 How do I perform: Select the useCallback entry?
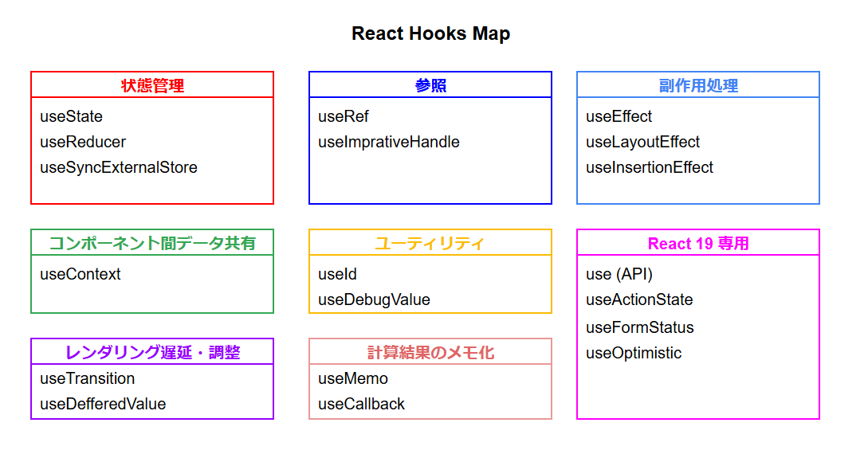click(361, 404)
